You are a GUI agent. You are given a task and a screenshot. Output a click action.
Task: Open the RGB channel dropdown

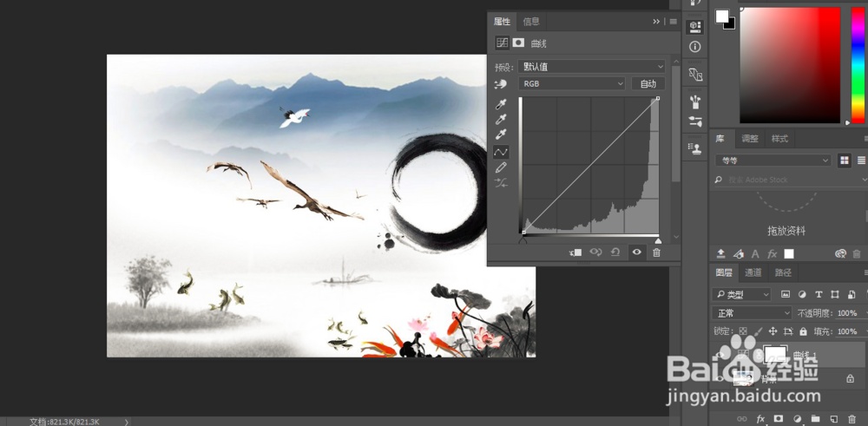572,83
